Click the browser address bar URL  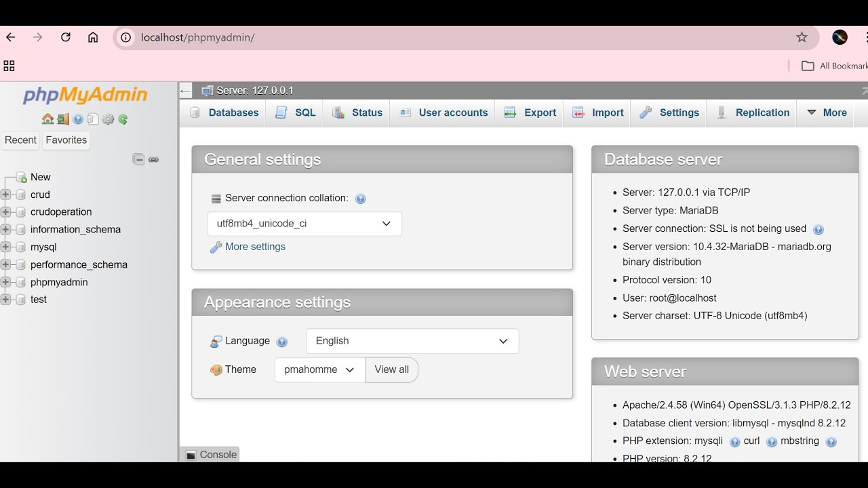(x=197, y=37)
